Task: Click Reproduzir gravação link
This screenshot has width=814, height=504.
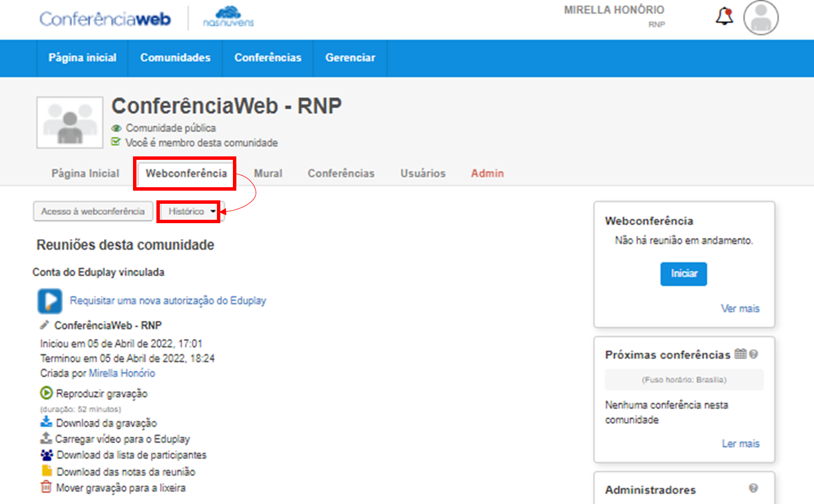Action: pyautogui.click(x=102, y=394)
